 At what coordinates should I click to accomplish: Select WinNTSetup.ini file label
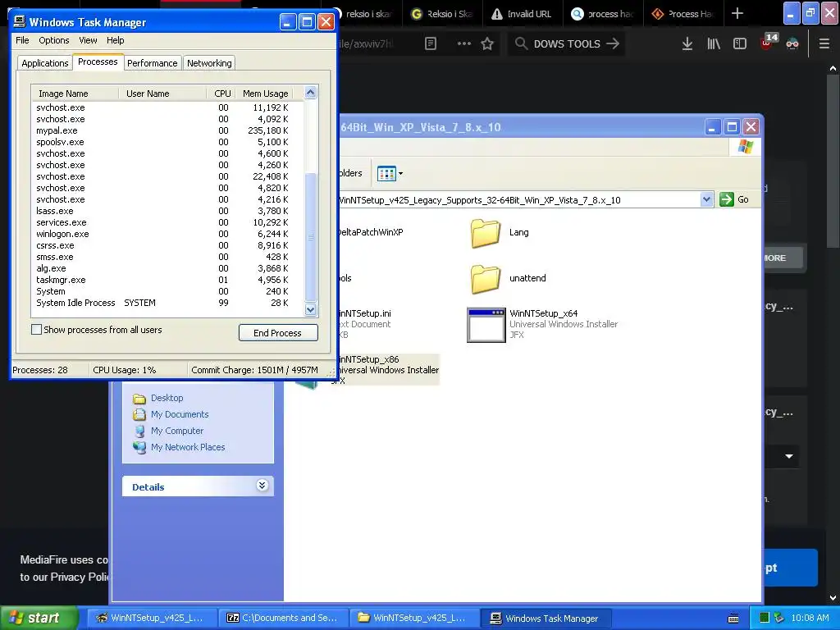(364, 313)
